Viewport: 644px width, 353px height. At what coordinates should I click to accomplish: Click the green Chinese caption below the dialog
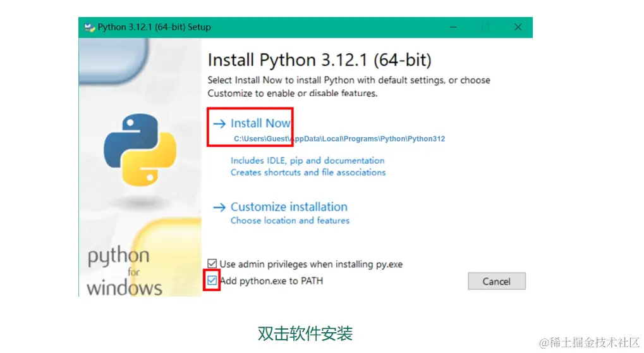[305, 333]
